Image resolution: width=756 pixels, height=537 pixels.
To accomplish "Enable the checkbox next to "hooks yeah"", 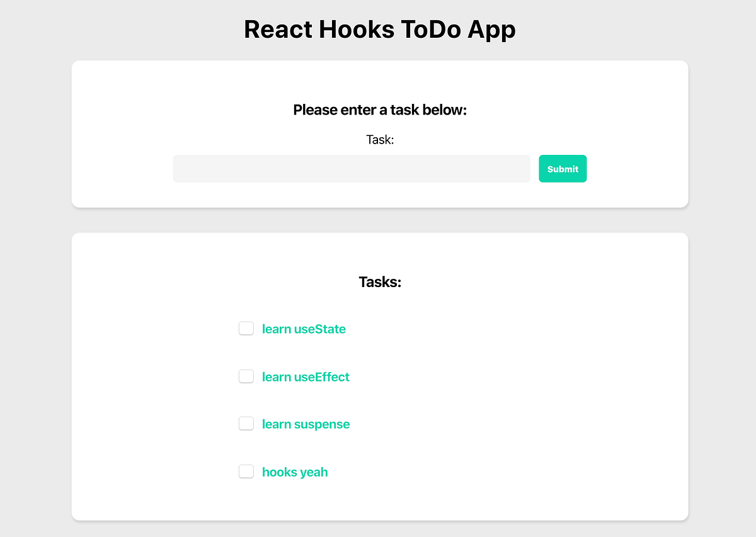I will point(246,471).
